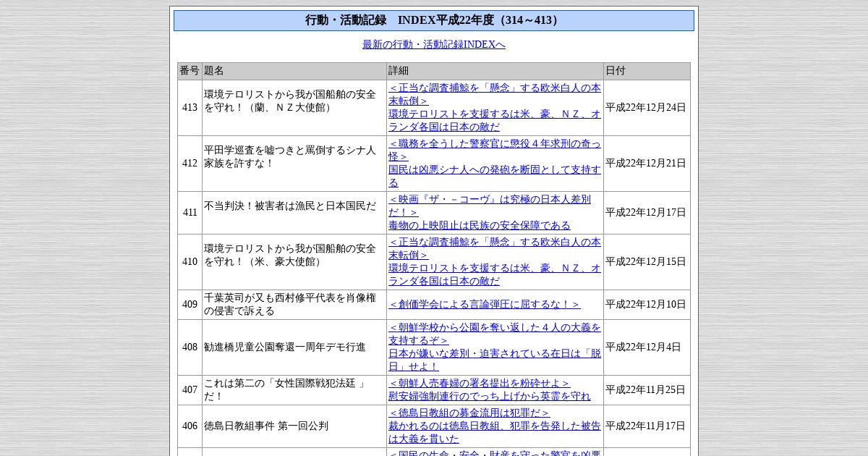Screen dimensions: 868x456
Task: Click title 千葉英司が又も西村修平代表を肖像権の侵害で訴える
Action: (x=290, y=305)
